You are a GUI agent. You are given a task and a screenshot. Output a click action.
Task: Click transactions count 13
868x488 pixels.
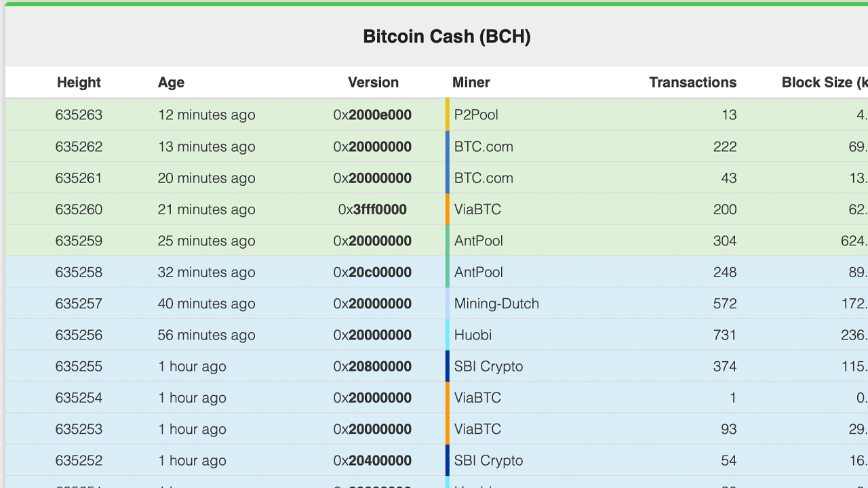729,115
